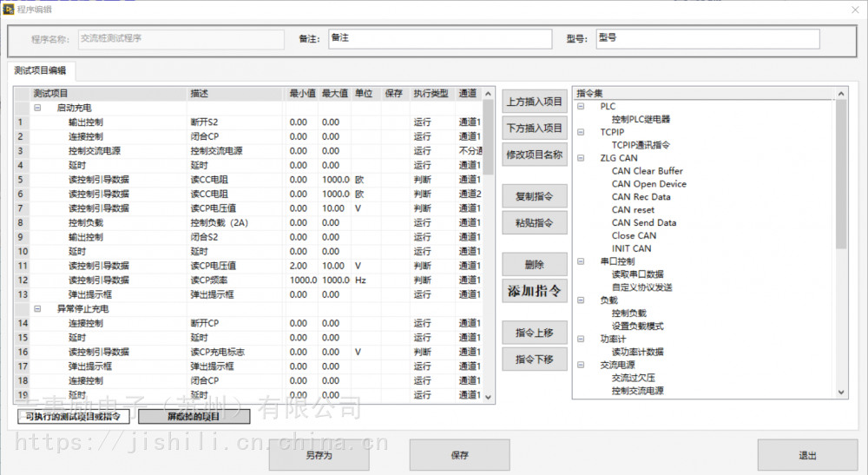Collapse the 异常停止充电 test group
The width and height of the screenshot is (868, 475).
(37, 308)
